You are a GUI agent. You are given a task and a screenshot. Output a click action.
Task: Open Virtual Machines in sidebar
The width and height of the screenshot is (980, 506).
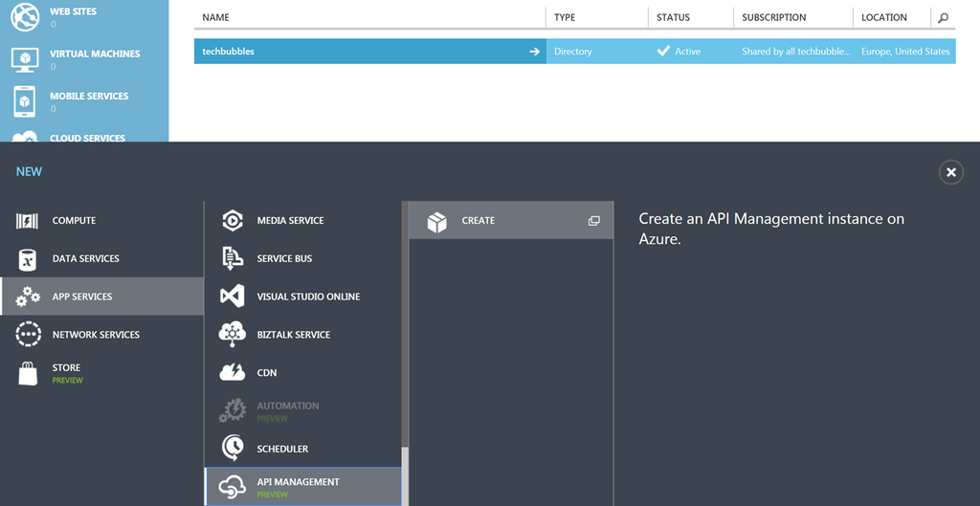[84, 59]
